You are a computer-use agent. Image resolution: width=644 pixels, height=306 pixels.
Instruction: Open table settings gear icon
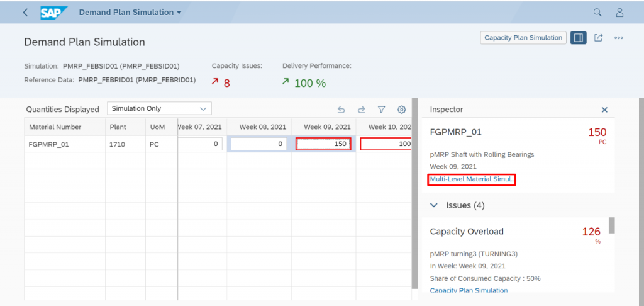pos(402,110)
